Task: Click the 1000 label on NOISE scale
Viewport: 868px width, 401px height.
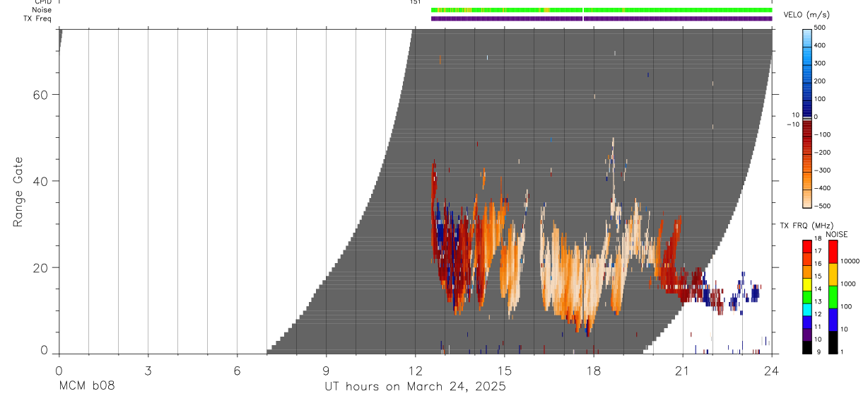Action: coord(850,284)
